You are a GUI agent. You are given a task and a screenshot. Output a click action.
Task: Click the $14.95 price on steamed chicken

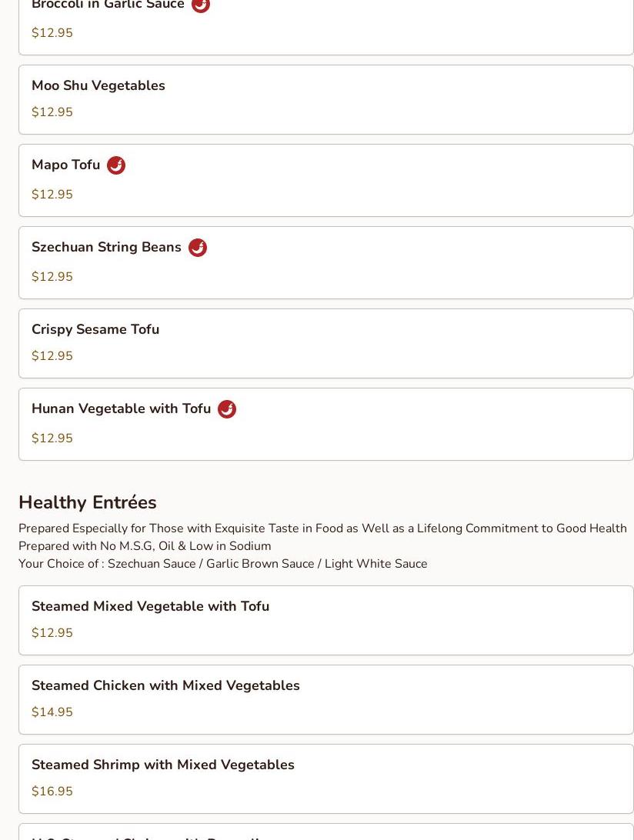[52, 712]
